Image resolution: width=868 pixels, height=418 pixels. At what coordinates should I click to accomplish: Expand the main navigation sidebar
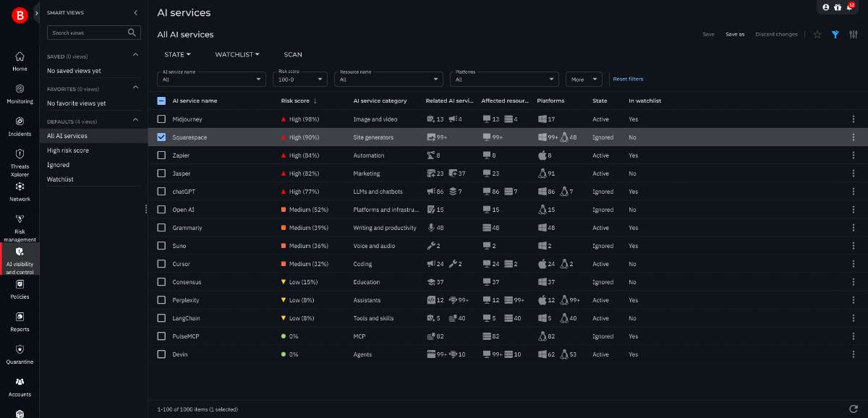[37, 13]
